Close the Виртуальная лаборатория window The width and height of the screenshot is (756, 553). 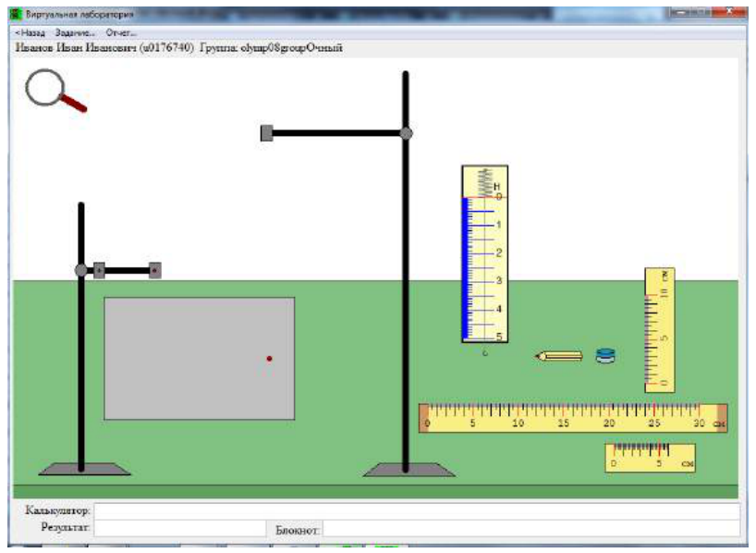point(729,12)
